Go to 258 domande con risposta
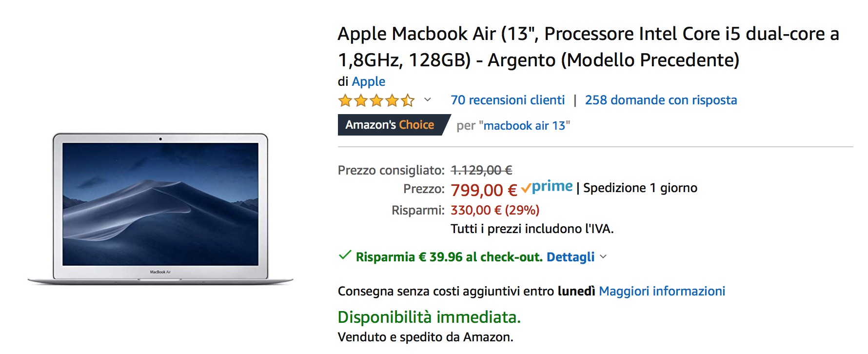The width and height of the screenshot is (868, 354). 661,100
